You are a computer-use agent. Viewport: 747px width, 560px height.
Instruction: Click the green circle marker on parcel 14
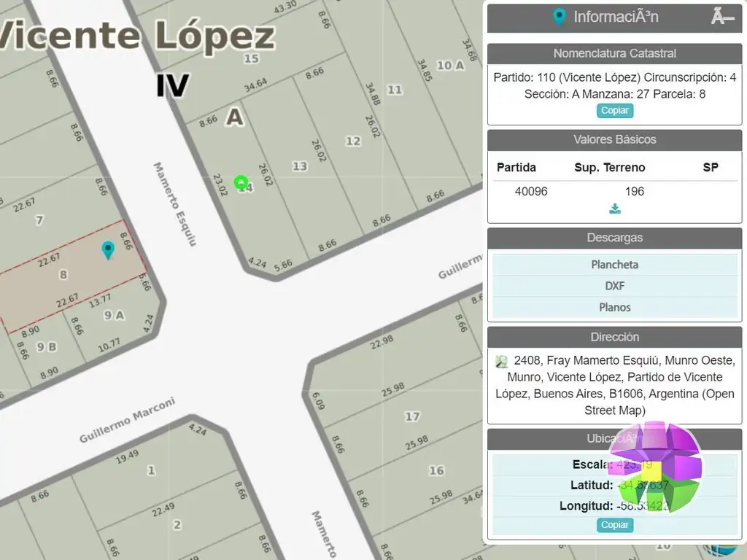point(241,182)
